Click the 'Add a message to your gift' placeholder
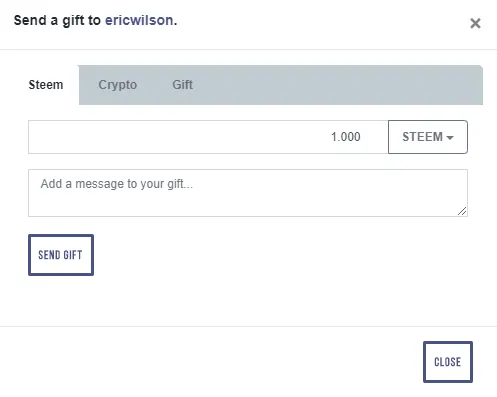 (117, 184)
